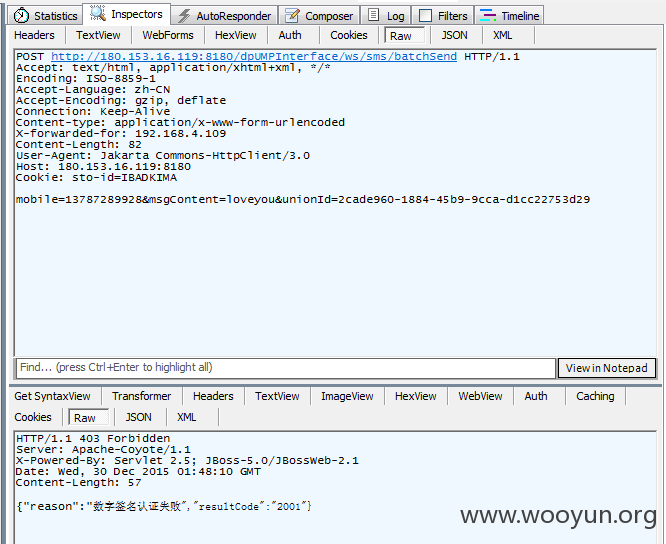Screen dimensions: 666x544
Task: Switch to the response XML tab
Action: pyautogui.click(x=187, y=417)
